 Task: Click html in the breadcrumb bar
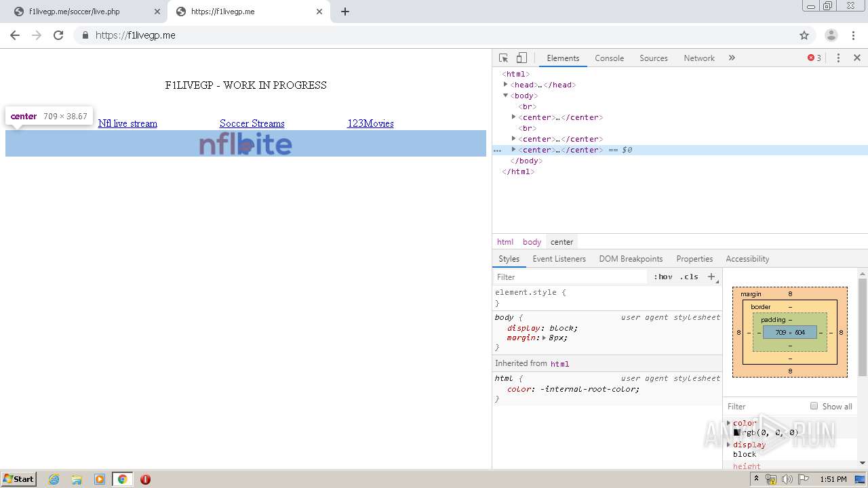(505, 242)
